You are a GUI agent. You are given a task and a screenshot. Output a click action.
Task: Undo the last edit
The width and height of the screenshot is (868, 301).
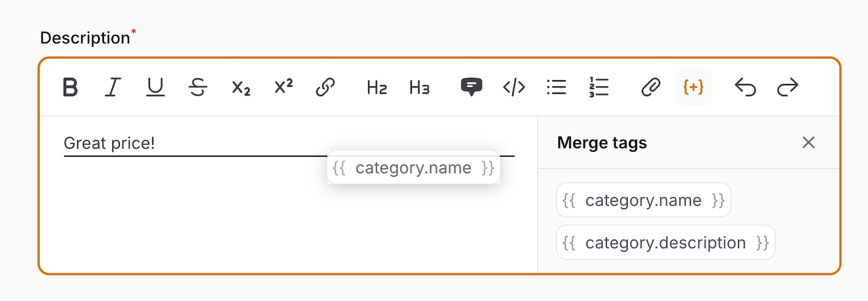pyautogui.click(x=745, y=87)
